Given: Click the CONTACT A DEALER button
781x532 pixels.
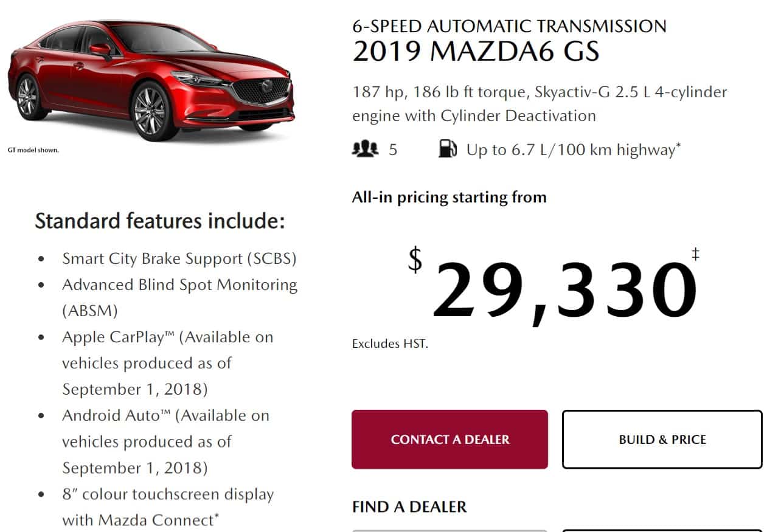Looking at the screenshot, I should point(450,439).
